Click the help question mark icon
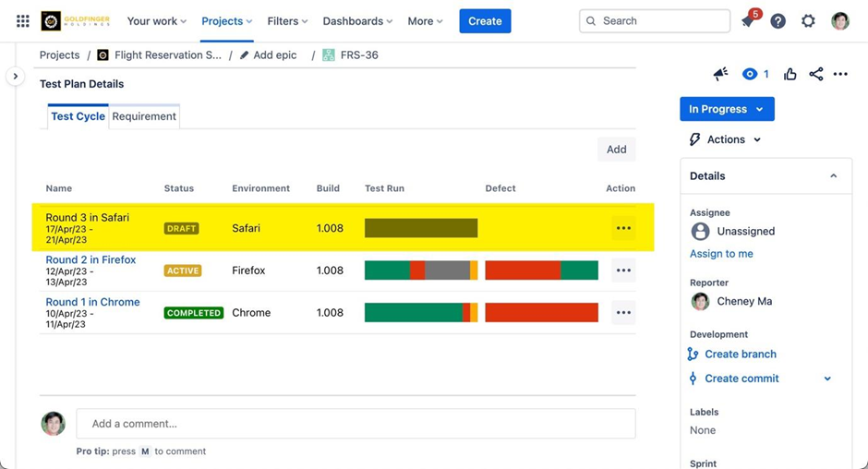Viewport: 868px width, 469px height. [778, 21]
